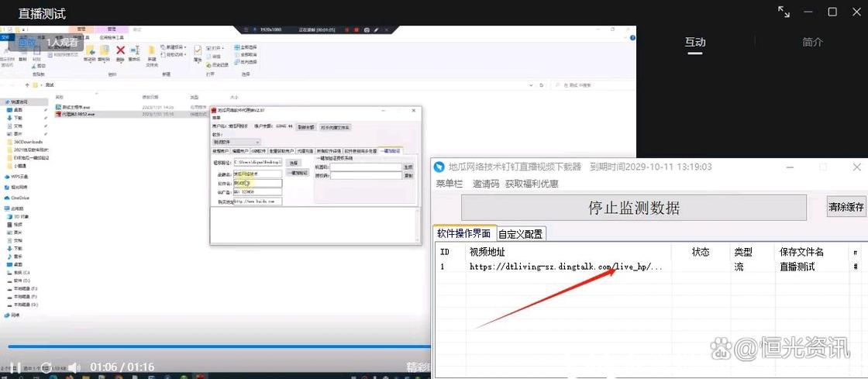The image size is (868, 379).
Task: Select the 软件操作界面 tab
Action: [x=464, y=233]
